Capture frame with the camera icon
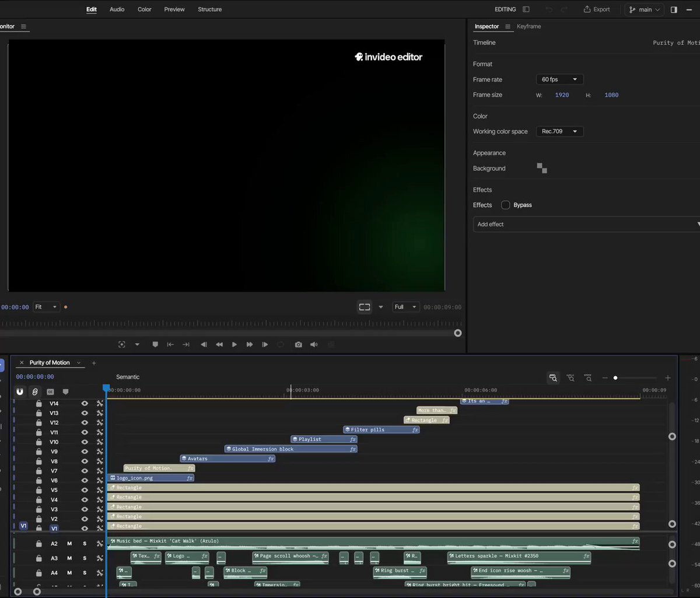 (298, 345)
